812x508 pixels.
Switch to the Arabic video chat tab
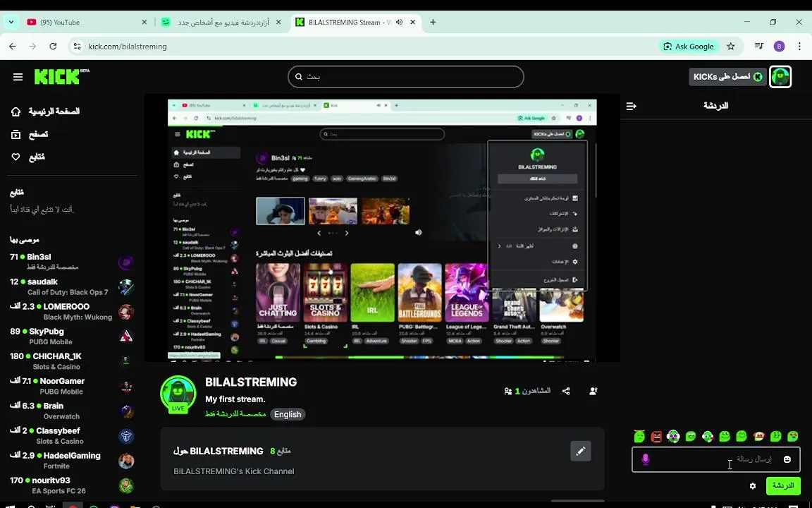click(221, 23)
